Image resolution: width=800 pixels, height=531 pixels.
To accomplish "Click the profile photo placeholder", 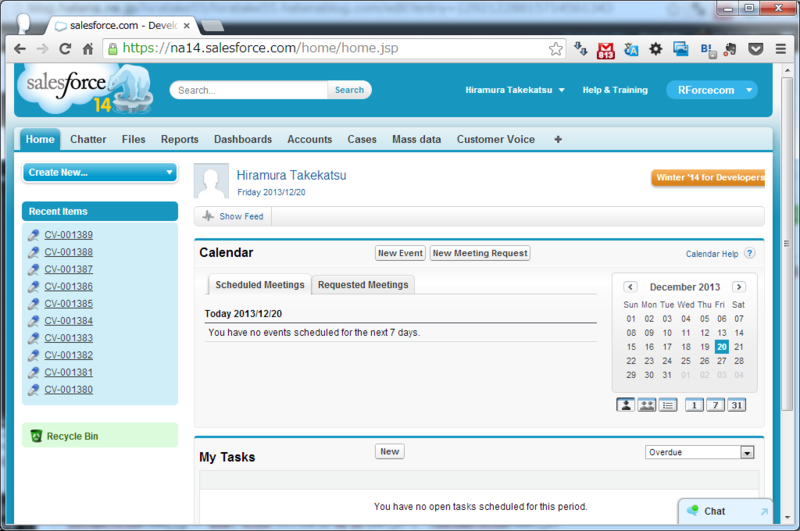I will point(211,181).
